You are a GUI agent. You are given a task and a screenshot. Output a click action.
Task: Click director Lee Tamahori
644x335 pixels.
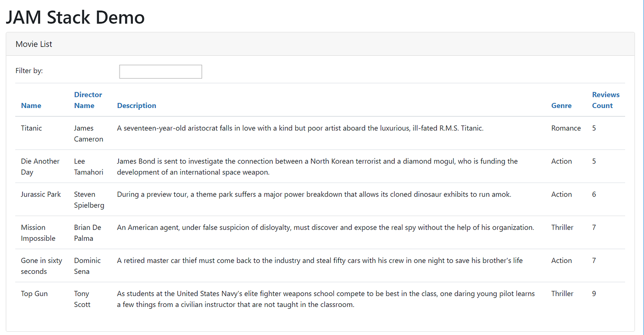88,167
